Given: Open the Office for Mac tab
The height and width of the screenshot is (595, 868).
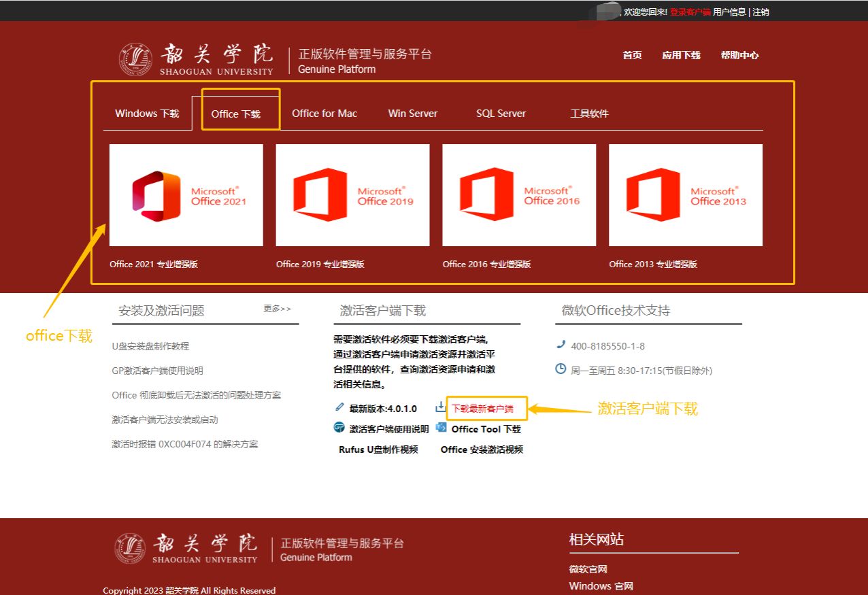Looking at the screenshot, I should (324, 114).
